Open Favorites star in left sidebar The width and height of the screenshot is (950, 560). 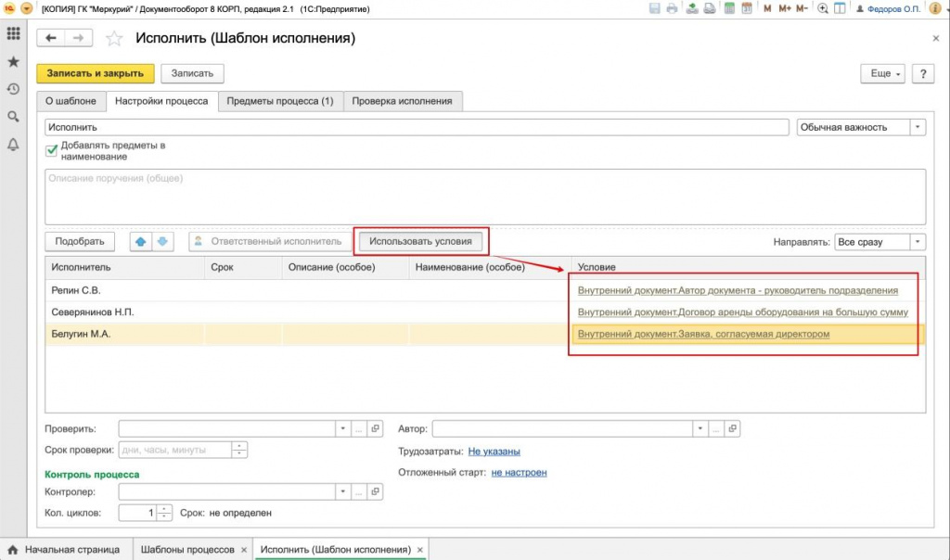click(x=13, y=61)
